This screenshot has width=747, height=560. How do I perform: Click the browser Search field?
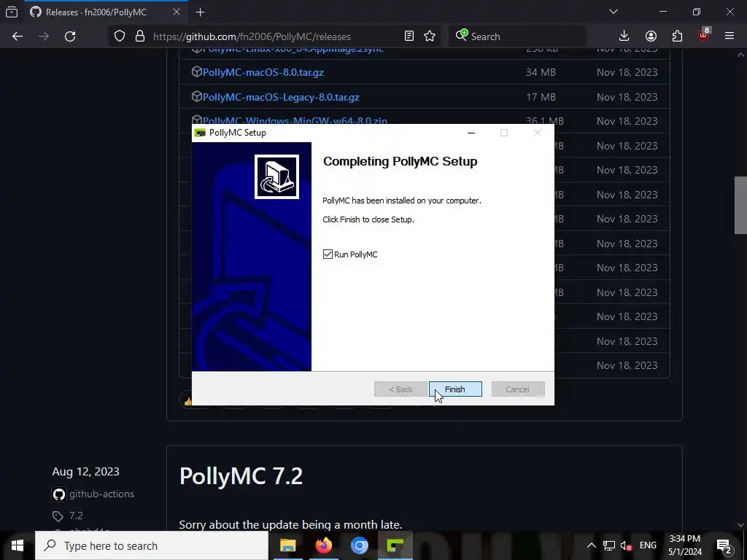(517, 36)
